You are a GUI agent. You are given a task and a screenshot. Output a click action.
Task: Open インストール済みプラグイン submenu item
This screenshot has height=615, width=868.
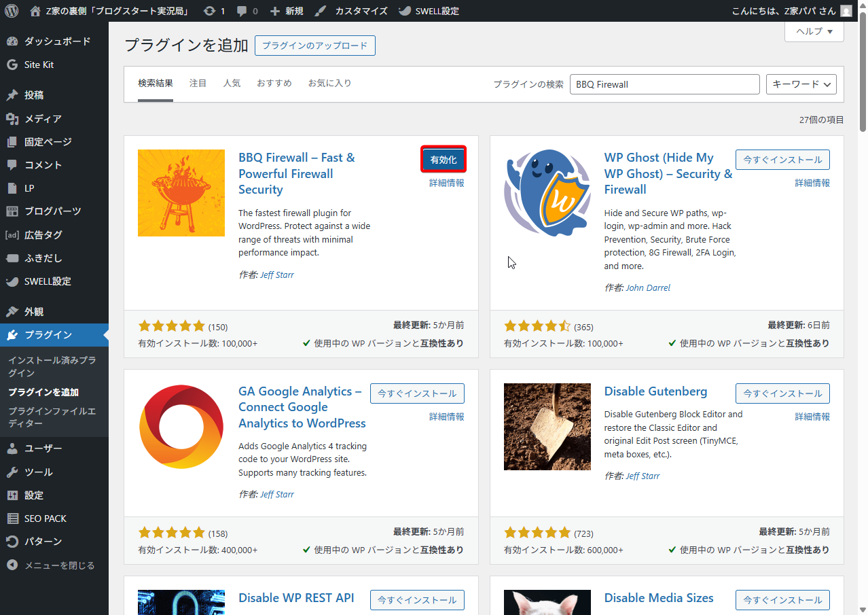point(52,366)
